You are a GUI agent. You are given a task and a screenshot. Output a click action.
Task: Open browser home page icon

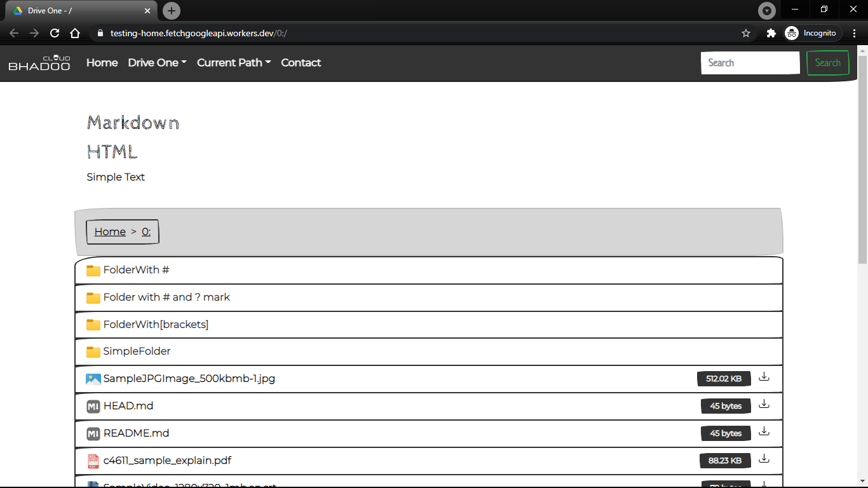pos(75,33)
